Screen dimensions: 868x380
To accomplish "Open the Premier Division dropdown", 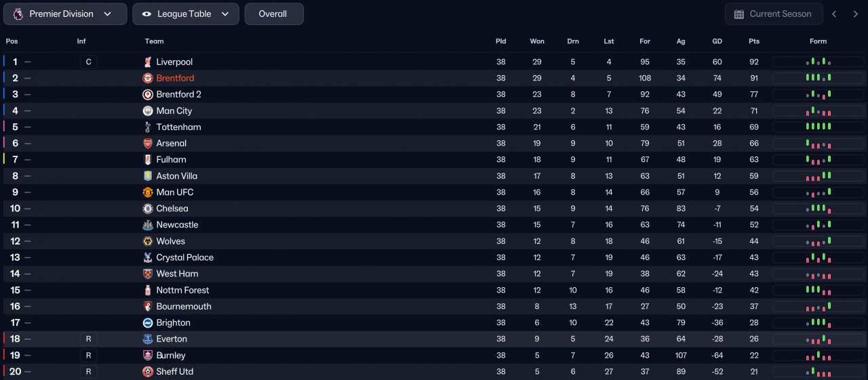I will click(x=65, y=14).
